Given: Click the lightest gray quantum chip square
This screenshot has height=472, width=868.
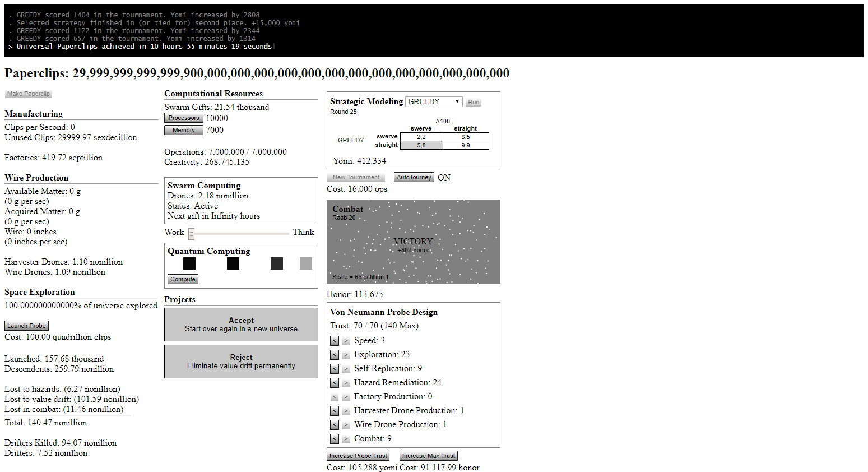Looking at the screenshot, I should (x=305, y=263).
